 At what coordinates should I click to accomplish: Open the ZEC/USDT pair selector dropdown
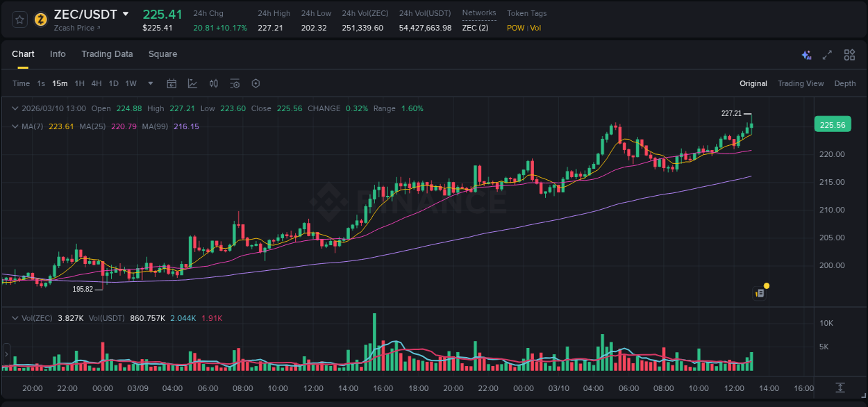[125, 14]
